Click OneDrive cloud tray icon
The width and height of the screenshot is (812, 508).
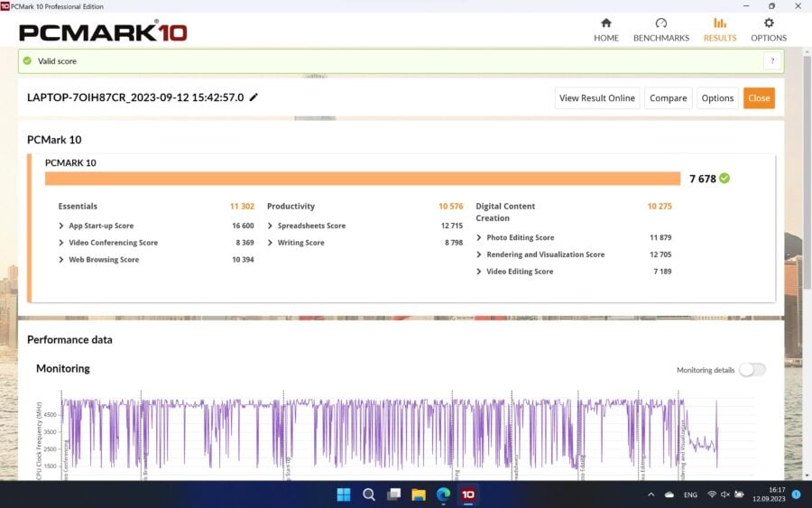click(669, 494)
